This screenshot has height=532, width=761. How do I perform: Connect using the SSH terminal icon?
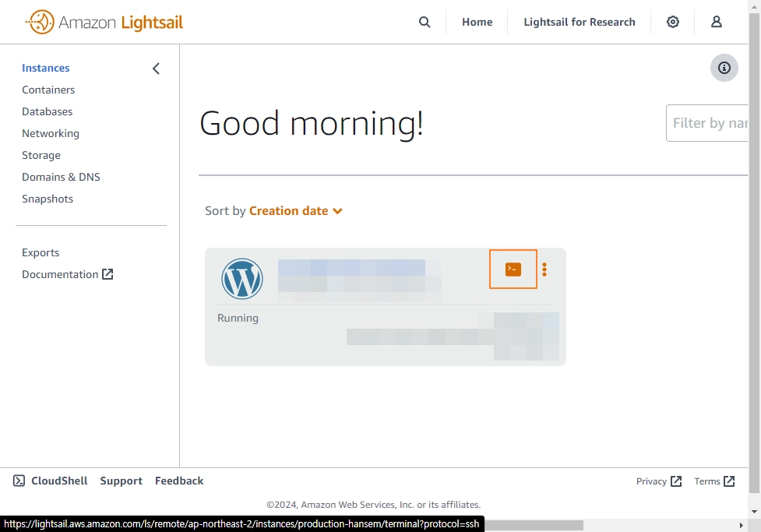click(513, 270)
